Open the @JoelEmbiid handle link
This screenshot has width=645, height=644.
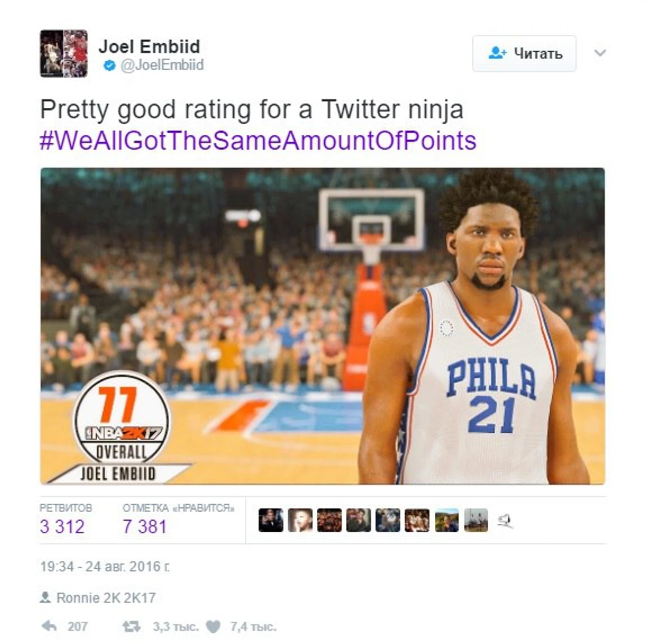[162, 65]
